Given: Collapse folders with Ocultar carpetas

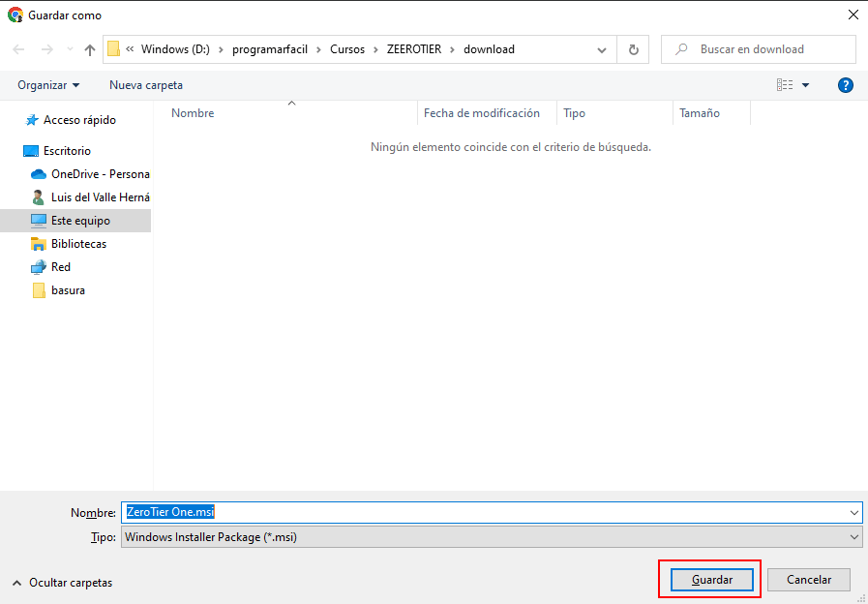Looking at the screenshot, I should coord(62,583).
